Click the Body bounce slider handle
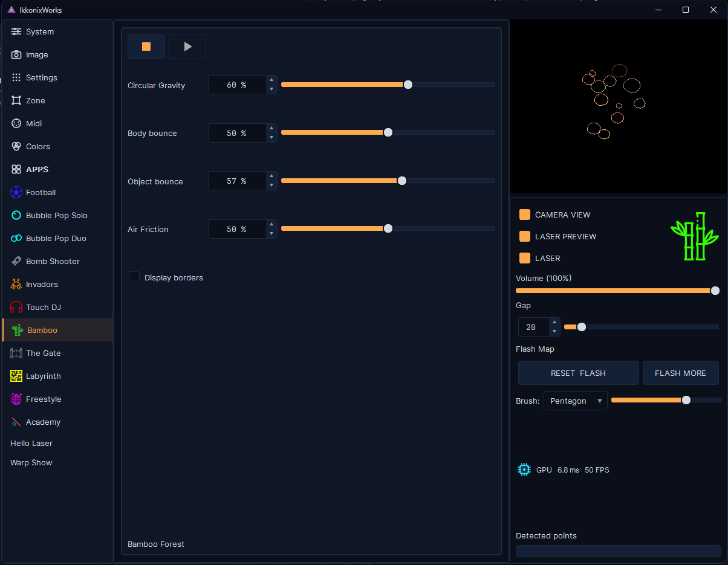The width and height of the screenshot is (728, 565). pos(388,132)
